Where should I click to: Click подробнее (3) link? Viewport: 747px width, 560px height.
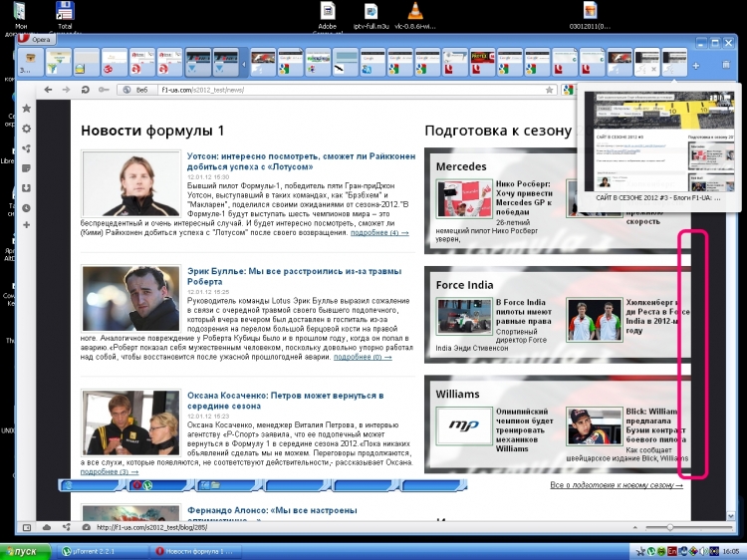[x=110, y=471]
